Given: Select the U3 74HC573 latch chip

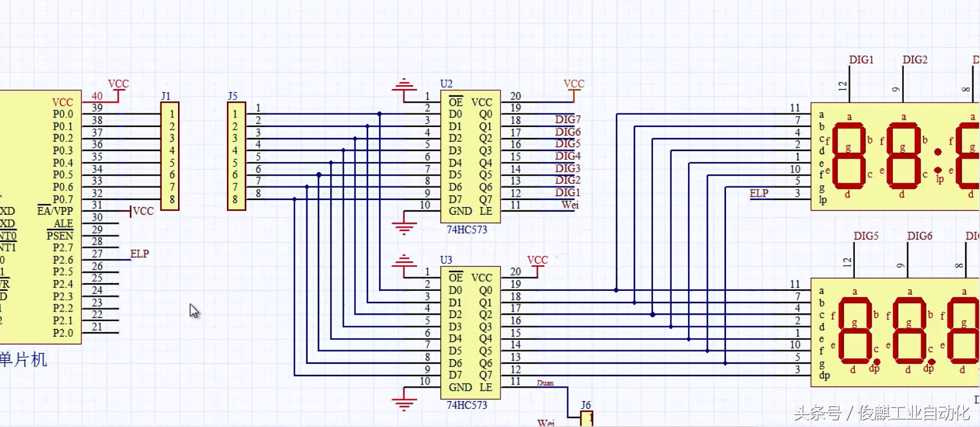Looking at the screenshot, I should tap(471, 333).
